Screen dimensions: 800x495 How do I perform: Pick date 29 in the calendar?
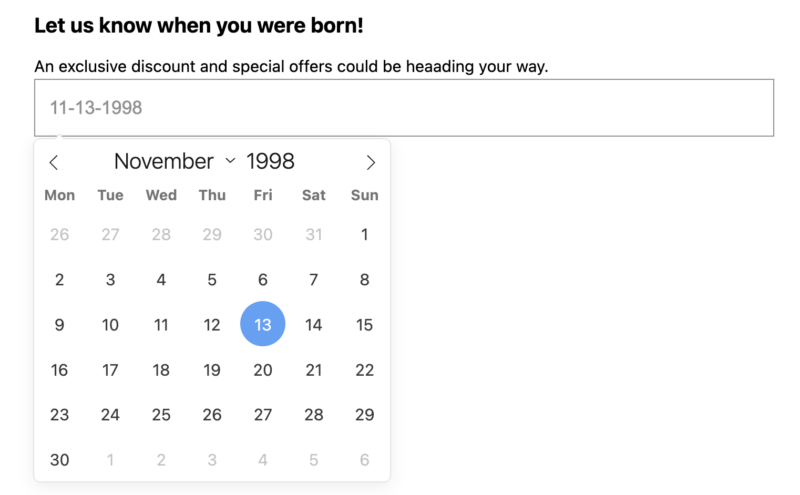pyautogui.click(x=365, y=415)
